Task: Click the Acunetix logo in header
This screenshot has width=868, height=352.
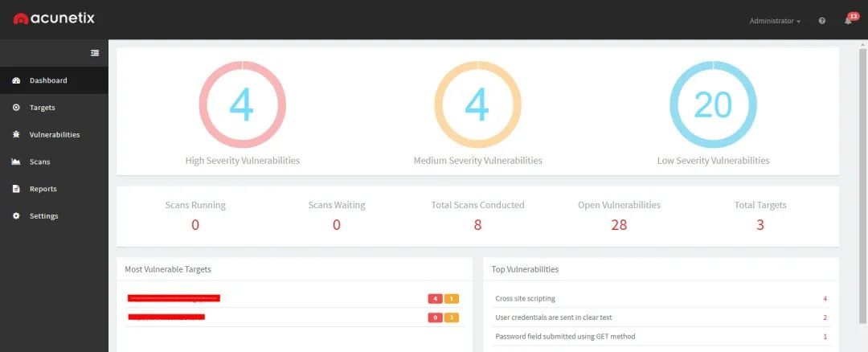Action: coord(54,18)
